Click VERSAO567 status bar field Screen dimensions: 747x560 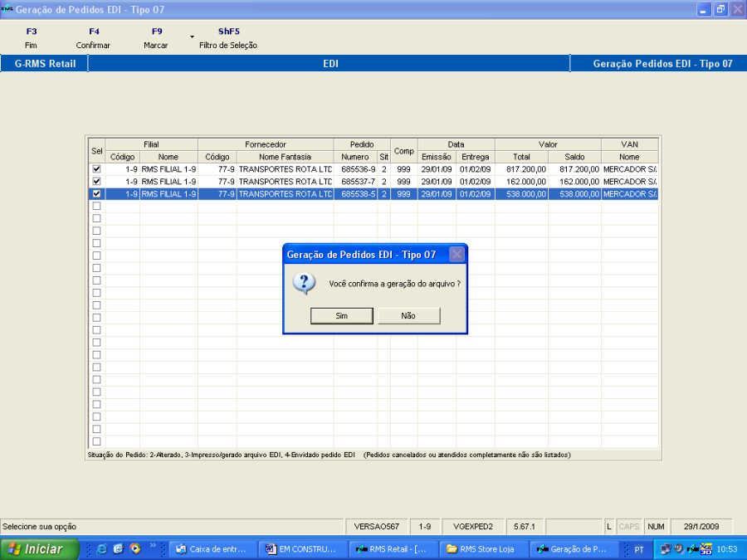376,527
